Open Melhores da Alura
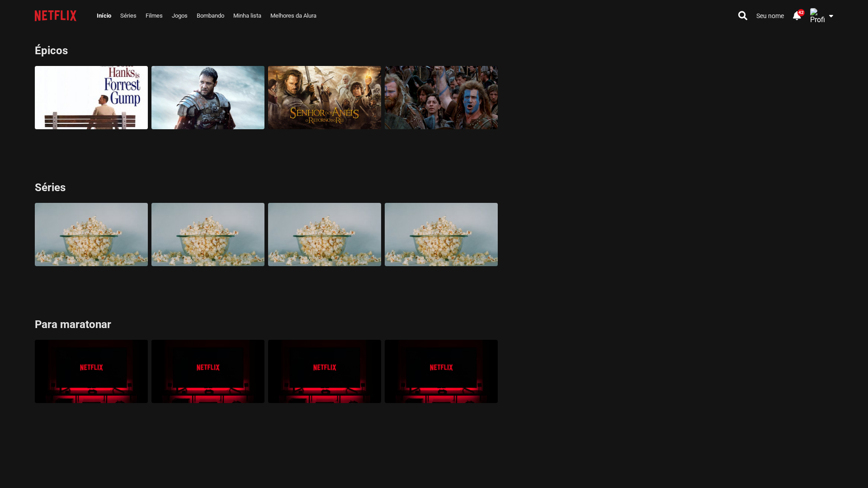This screenshot has height=488, width=868. [293, 15]
